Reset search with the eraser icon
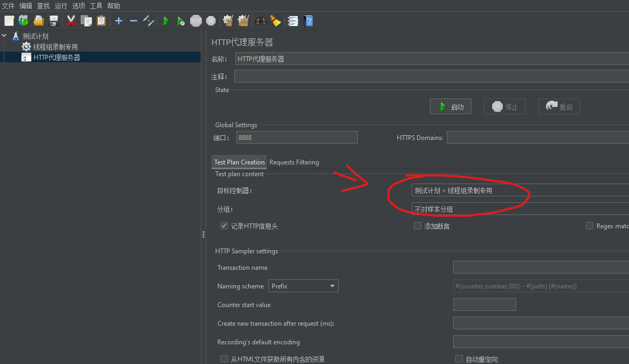This screenshot has width=629, height=364. 275,20
